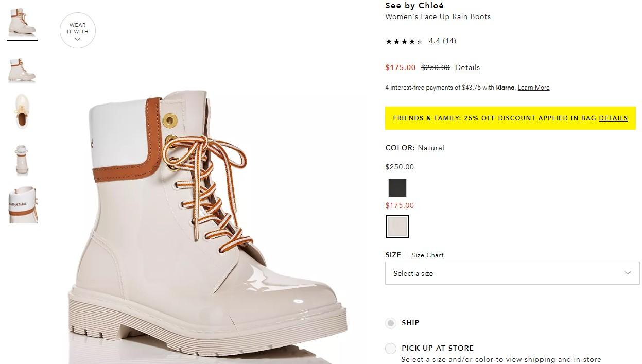
Task: Open the Select a size dropdown
Action: 512,273
